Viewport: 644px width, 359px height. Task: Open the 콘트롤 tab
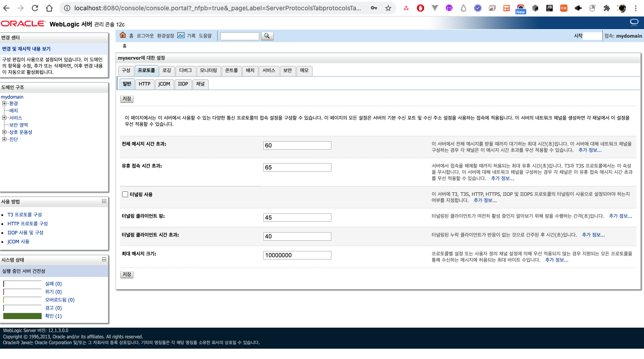pyautogui.click(x=232, y=71)
